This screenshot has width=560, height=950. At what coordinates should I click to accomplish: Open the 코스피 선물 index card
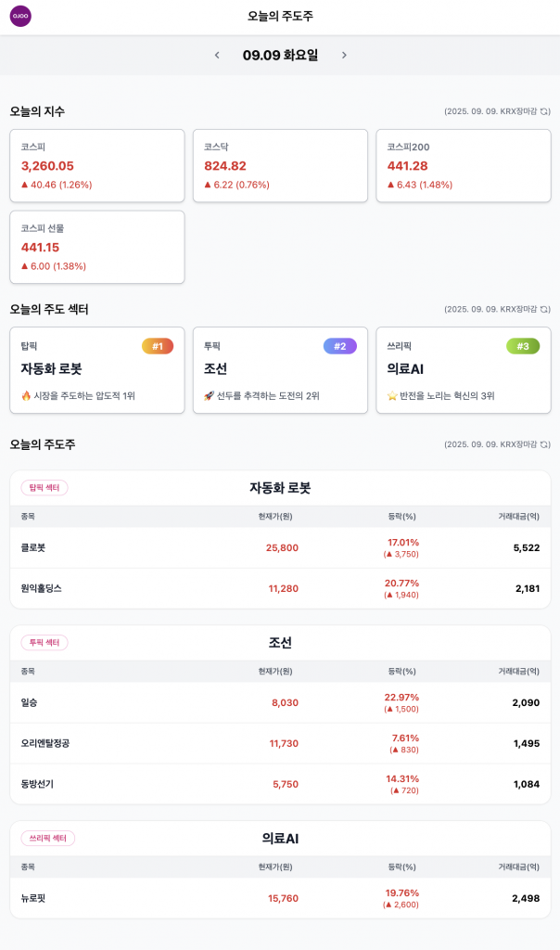(x=97, y=247)
